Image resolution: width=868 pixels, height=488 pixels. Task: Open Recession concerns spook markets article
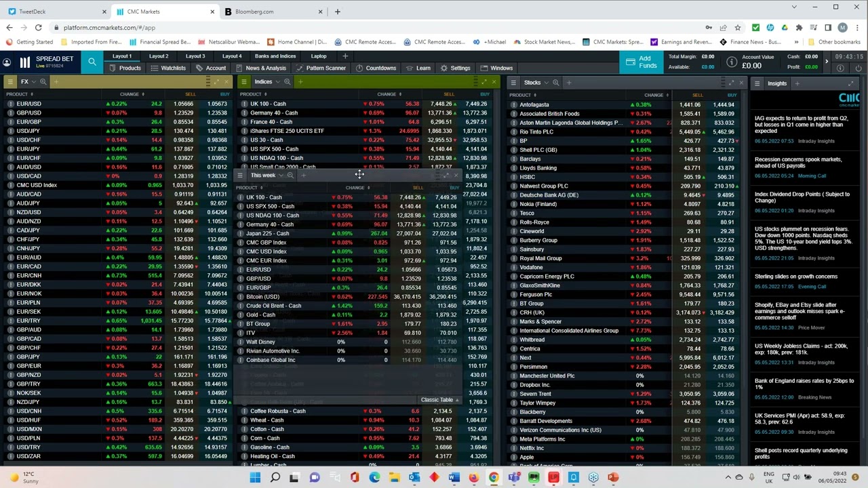[x=798, y=163]
